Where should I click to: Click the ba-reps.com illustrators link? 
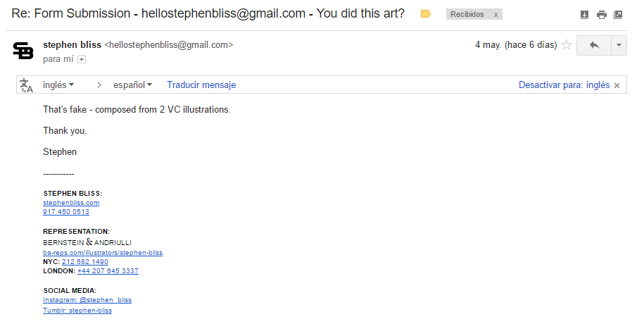(103, 252)
